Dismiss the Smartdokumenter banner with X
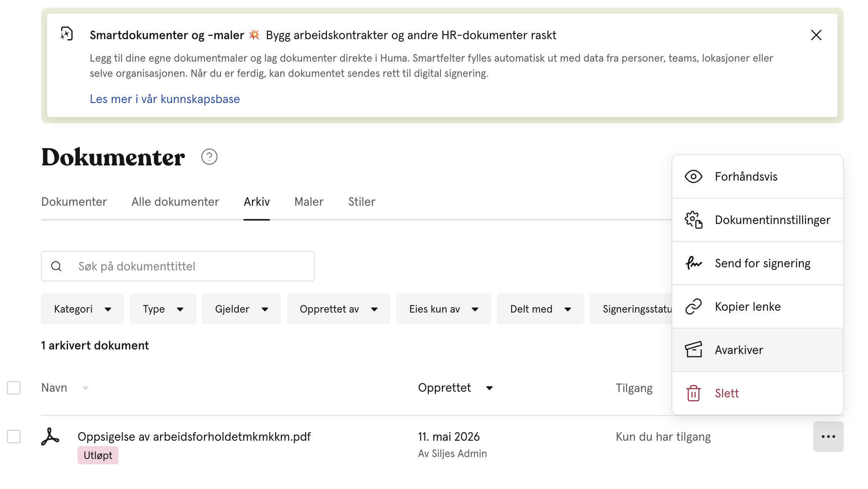Image resolution: width=868 pixels, height=489 pixels. tap(816, 35)
